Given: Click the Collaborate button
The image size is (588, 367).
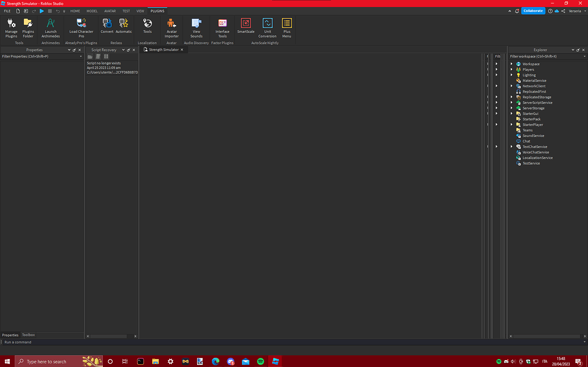Looking at the screenshot, I should pyautogui.click(x=532, y=10).
